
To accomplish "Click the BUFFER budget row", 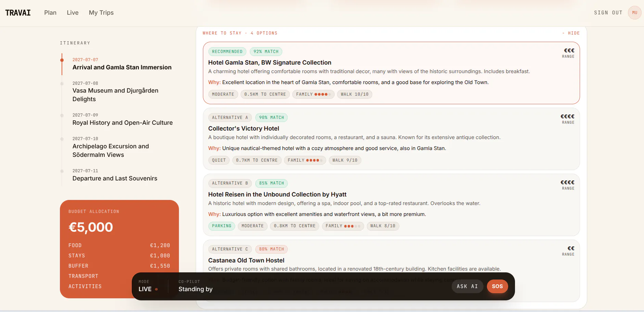I will click(x=119, y=266).
